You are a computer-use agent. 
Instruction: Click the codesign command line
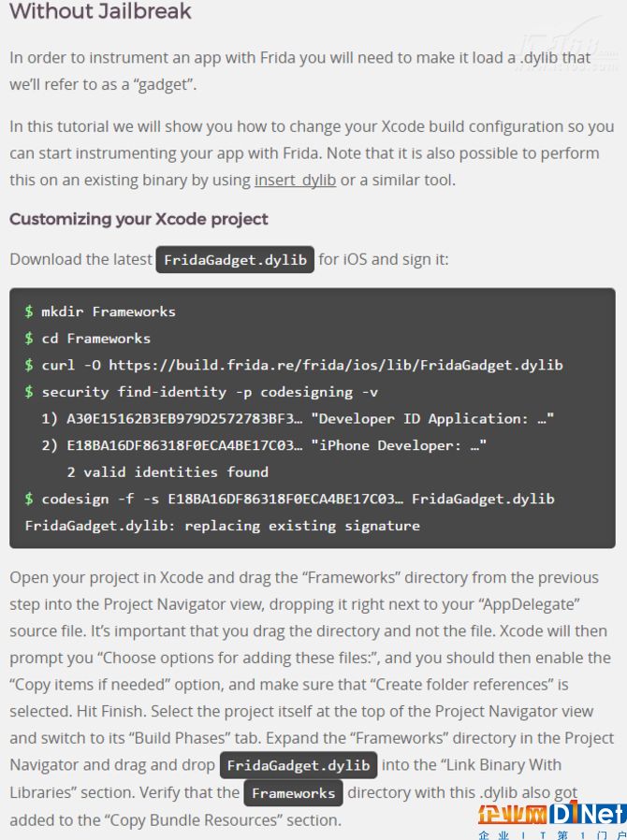(x=289, y=500)
